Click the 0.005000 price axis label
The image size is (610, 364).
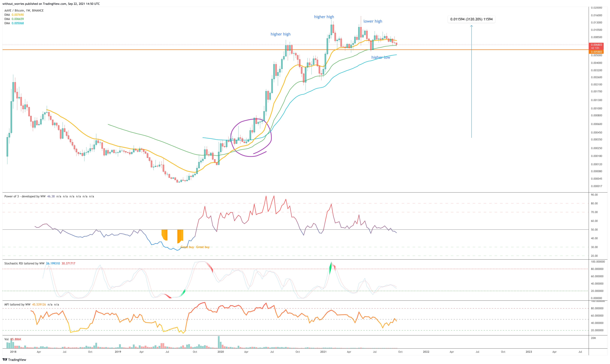pyautogui.click(x=596, y=55)
